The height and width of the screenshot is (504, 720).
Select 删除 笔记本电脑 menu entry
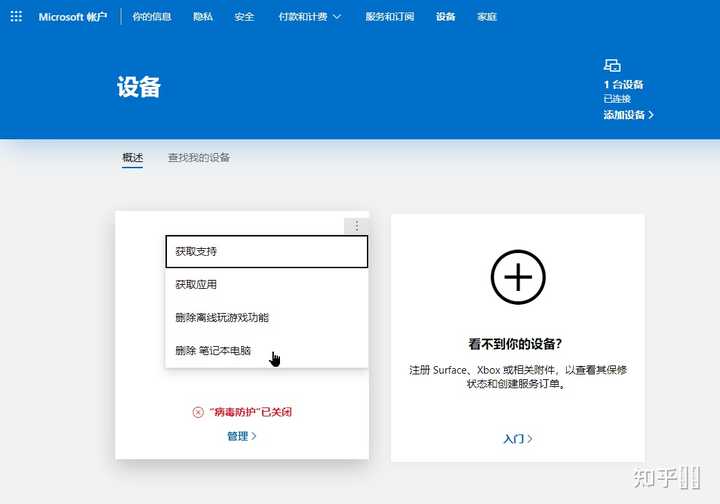(x=266, y=351)
